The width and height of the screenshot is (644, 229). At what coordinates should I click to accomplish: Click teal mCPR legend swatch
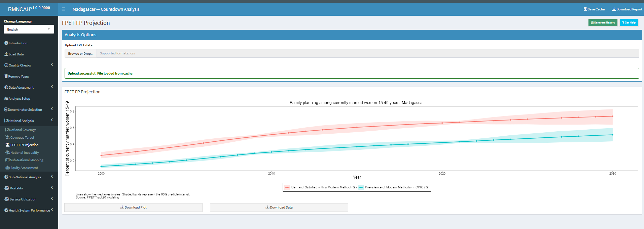click(x=361, y=187)
